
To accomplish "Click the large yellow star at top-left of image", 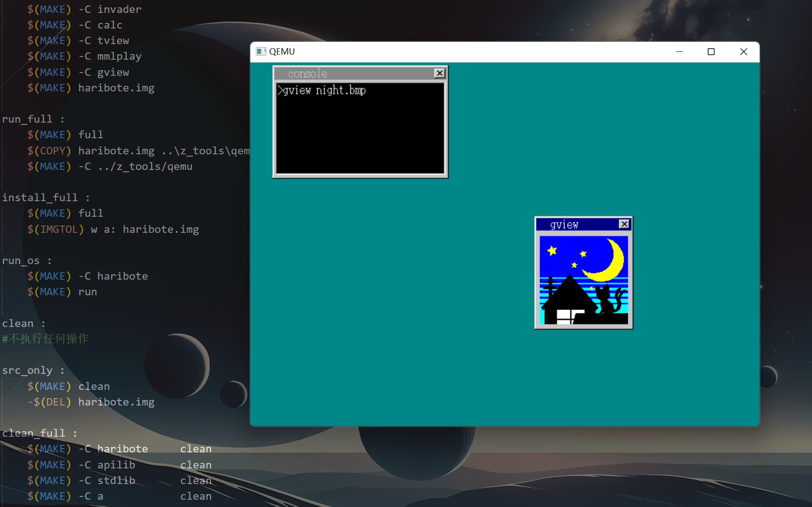I will pyautogui.click(x=552, y=251).
